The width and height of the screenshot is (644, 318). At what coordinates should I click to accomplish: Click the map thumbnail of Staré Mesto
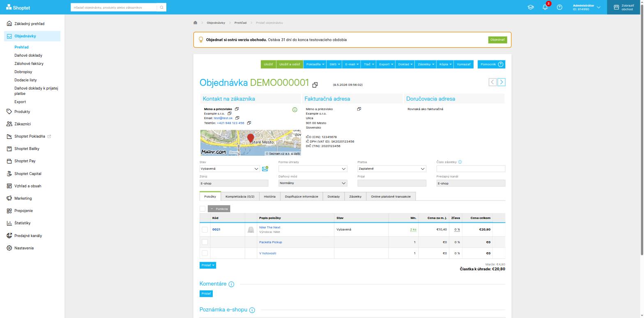251,143
